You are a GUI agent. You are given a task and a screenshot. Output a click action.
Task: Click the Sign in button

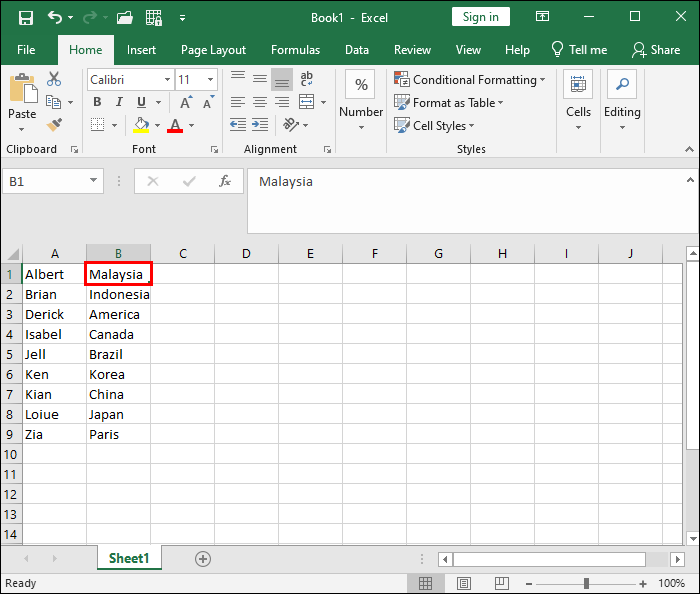coord(481,17)
